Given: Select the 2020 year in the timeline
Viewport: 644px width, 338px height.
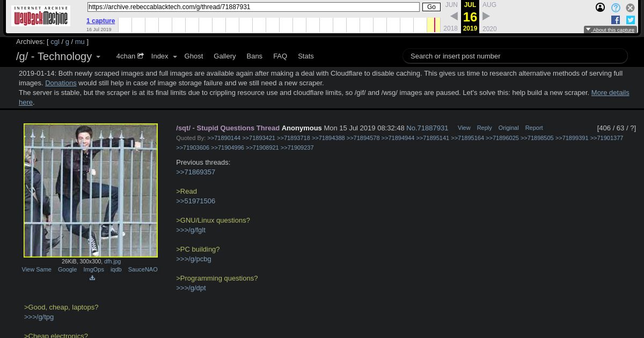Looking at the screenshot, I should [489, 29].
